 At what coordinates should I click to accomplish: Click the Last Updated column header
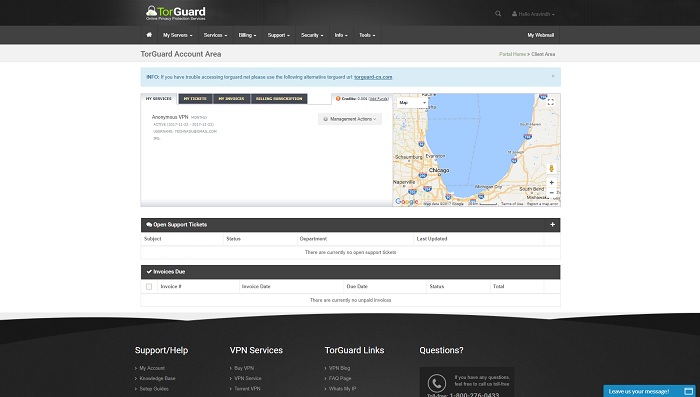(x=432, y=239)
